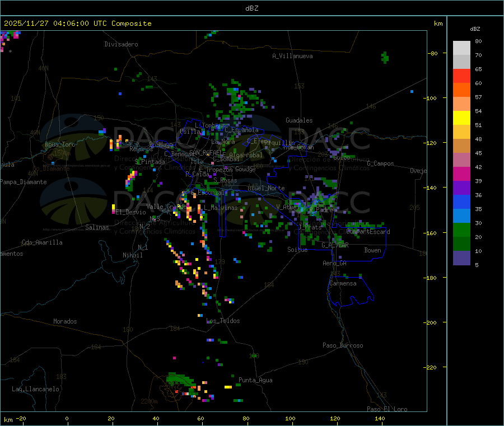Click the Salinas map label
The width and height of the screenshot is (504, 426).
click(99, 227)
